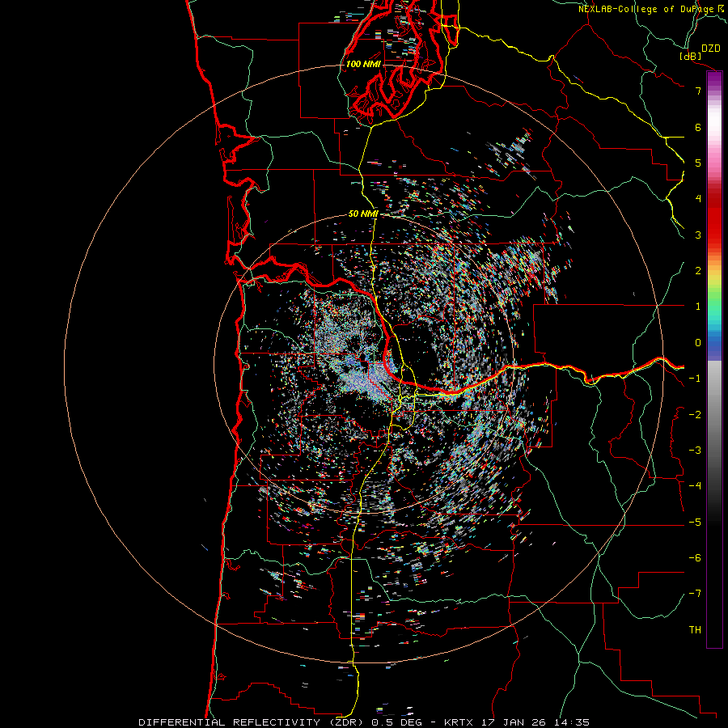728x728 pixels.
Task: Click the NEXLAB-College of DuPage credit text
Action: [653, 9]
